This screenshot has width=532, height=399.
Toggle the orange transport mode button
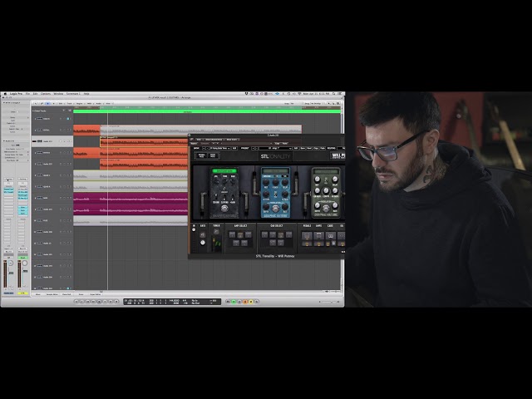click(x=245, y=301)
